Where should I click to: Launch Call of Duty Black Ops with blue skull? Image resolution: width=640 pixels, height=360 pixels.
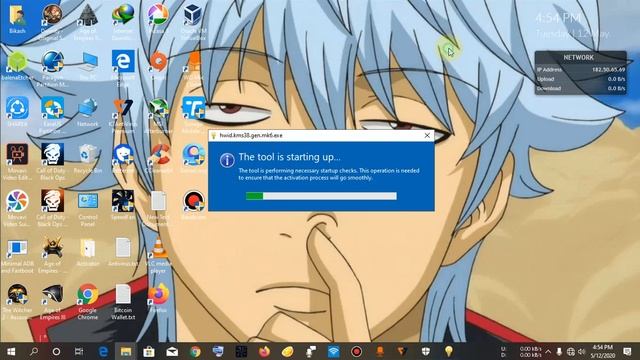53,161
